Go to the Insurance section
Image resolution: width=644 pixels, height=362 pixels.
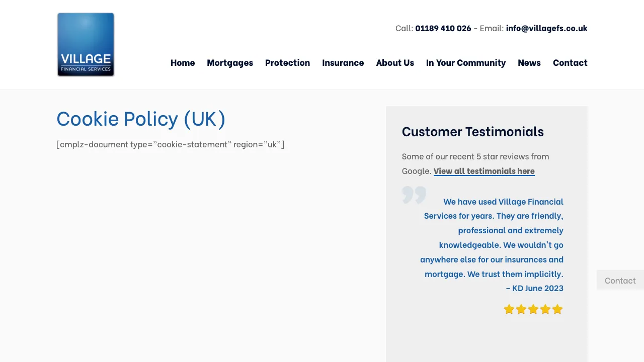point(343,62)
